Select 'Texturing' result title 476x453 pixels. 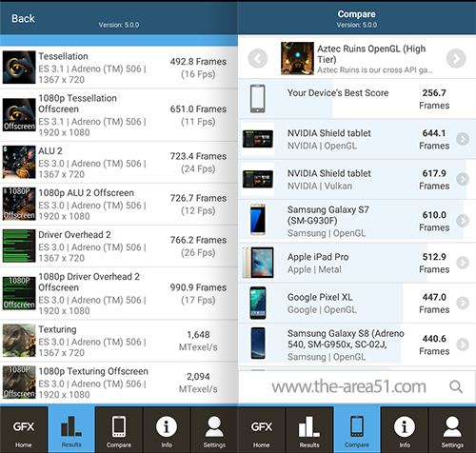point(57,329)
